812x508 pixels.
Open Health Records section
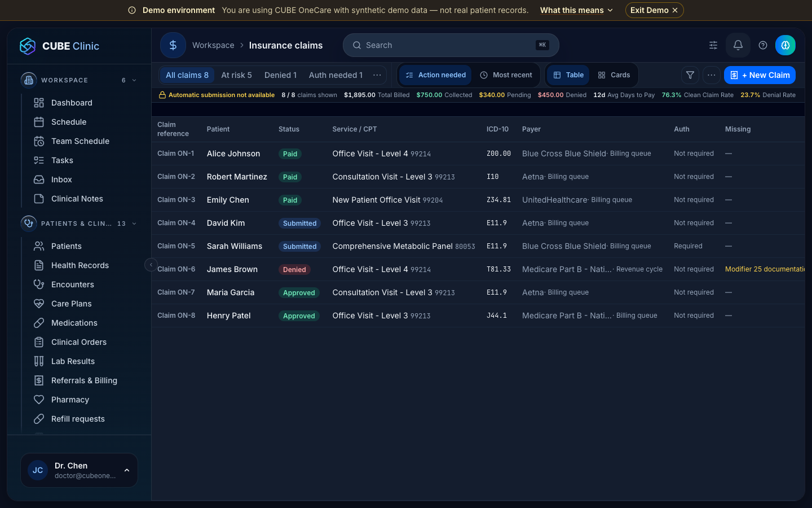[x=79, y=265]
